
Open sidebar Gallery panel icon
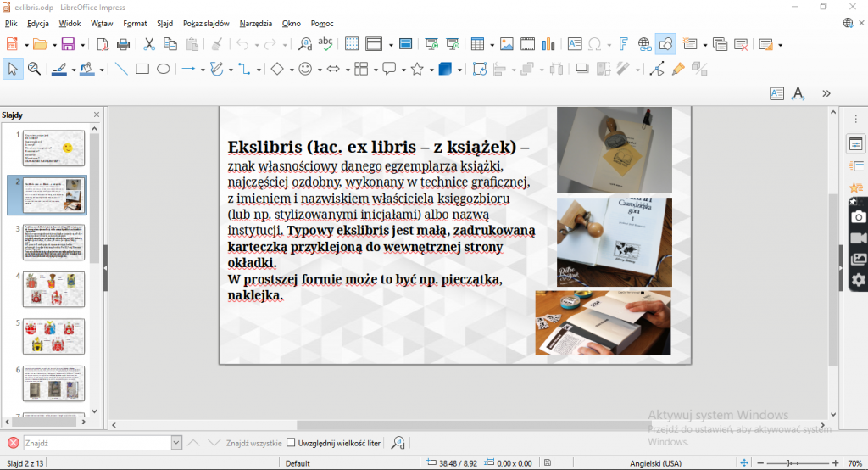click(x=858, y=259)
